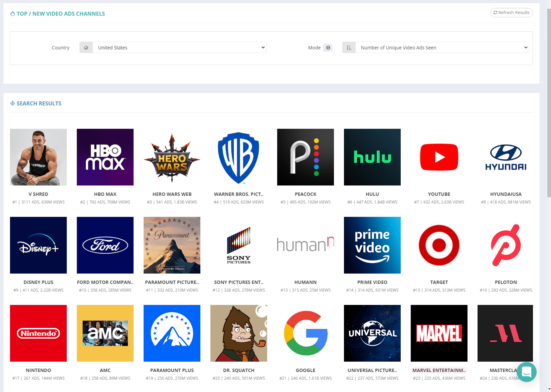Click the flame icon beside TOP / NEW VIDEO ADS CHANNELS

12,13
